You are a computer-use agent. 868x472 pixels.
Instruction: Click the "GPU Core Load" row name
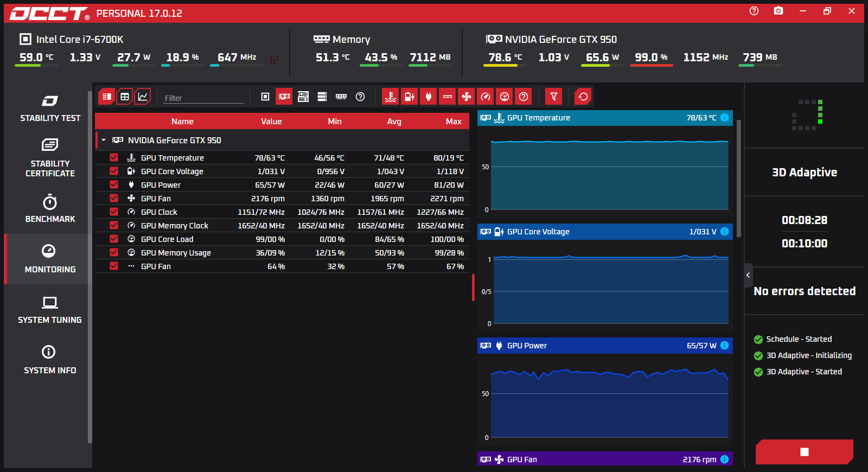(x=167, y=239)
